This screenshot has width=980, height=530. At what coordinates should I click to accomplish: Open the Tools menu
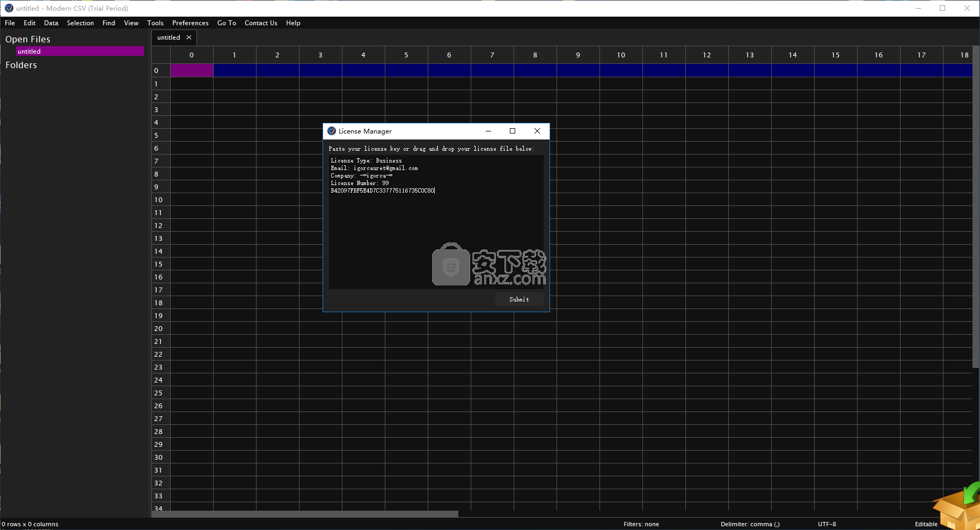155,23
